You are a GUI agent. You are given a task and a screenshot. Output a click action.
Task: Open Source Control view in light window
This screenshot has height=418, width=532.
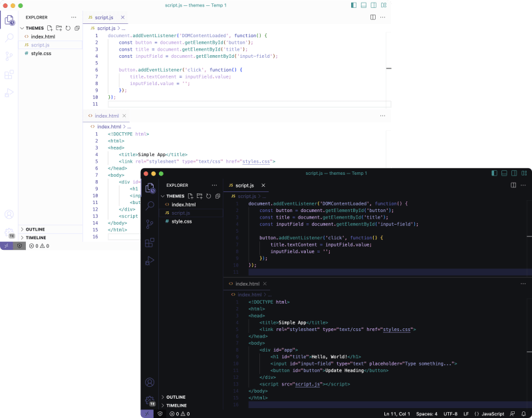point(9,56)
